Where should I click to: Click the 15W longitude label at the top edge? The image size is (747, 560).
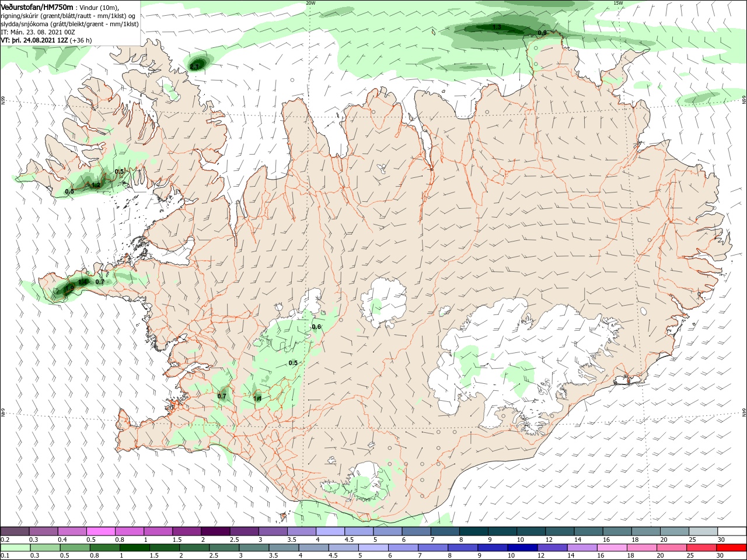pyautogui.click(x=619, y=3)
